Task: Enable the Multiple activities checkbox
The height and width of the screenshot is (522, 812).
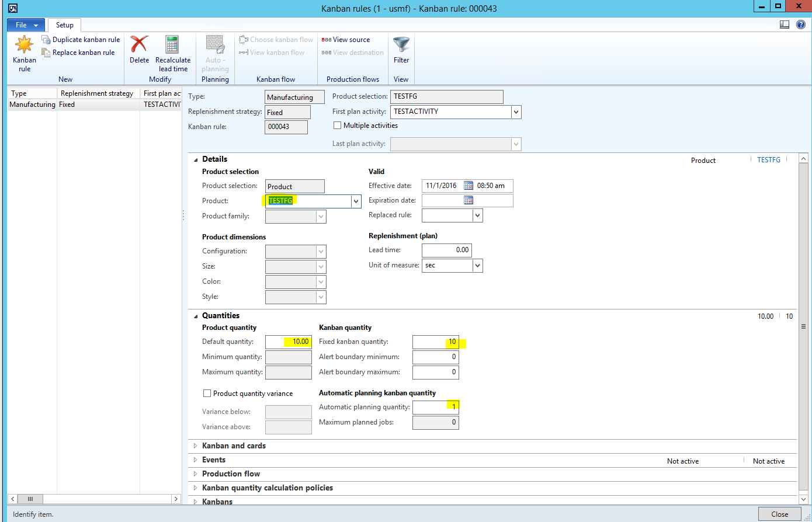Action: [337, 126]
